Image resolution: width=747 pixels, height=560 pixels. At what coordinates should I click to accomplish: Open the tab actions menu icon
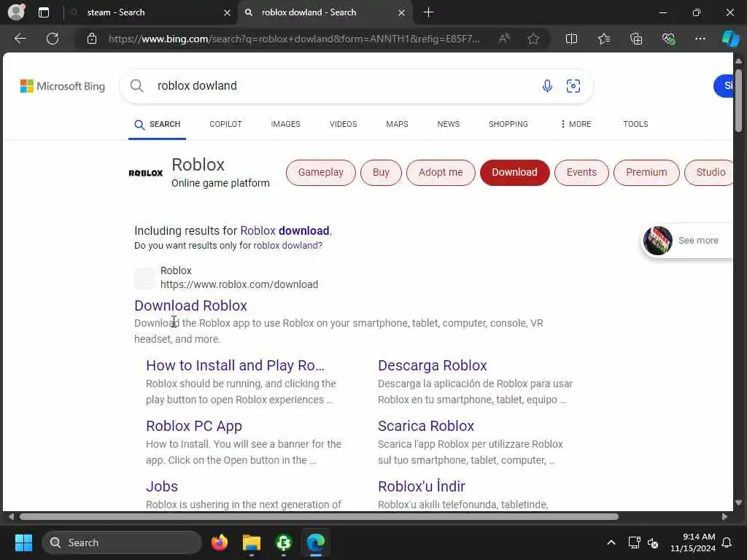click(43, 12)
